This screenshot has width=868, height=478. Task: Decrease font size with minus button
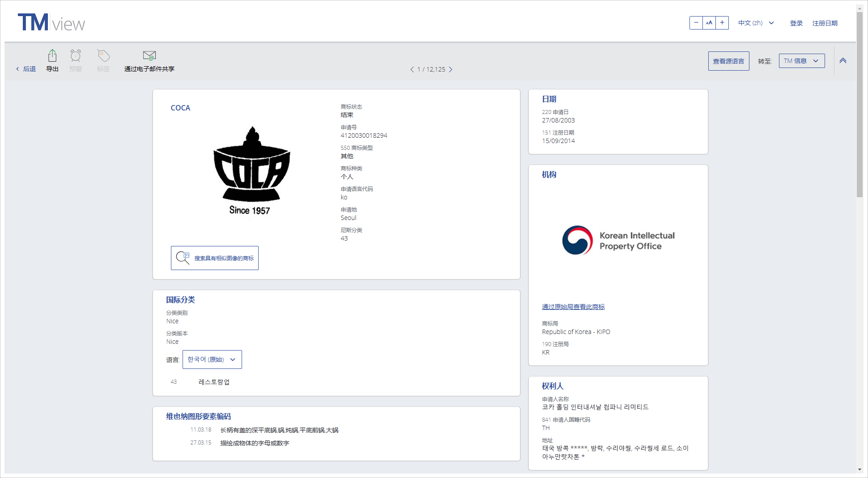[x=696, y=23]
